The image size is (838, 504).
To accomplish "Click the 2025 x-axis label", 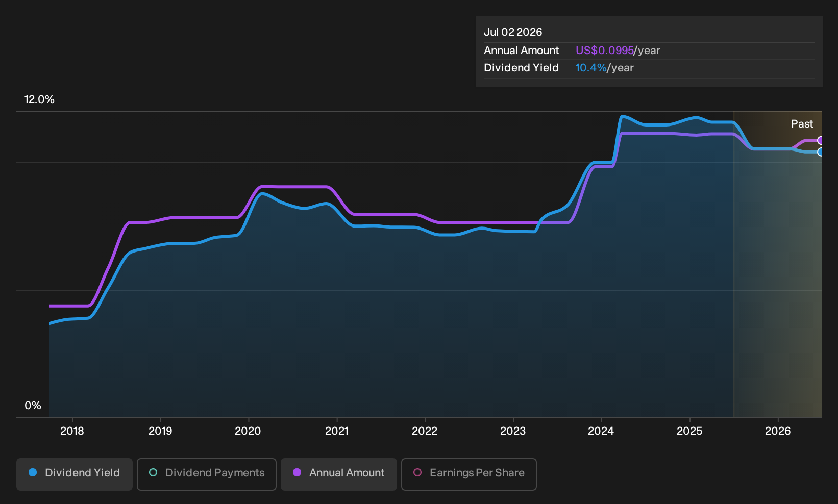I will point(689,431).
